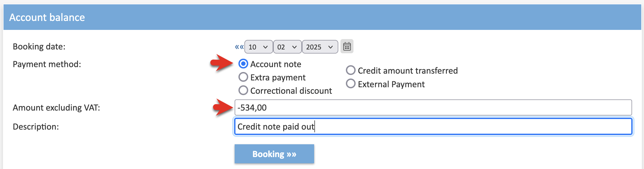Click the Correctional discount label text
644x169 pixels.
291,91
